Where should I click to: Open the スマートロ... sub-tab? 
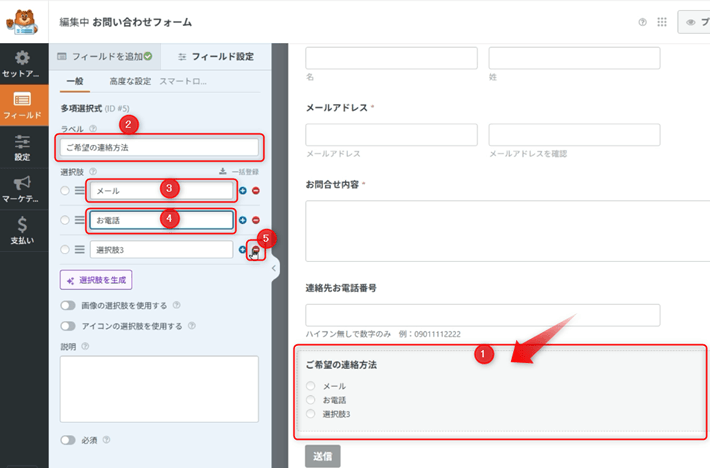(x=183, y=81)
